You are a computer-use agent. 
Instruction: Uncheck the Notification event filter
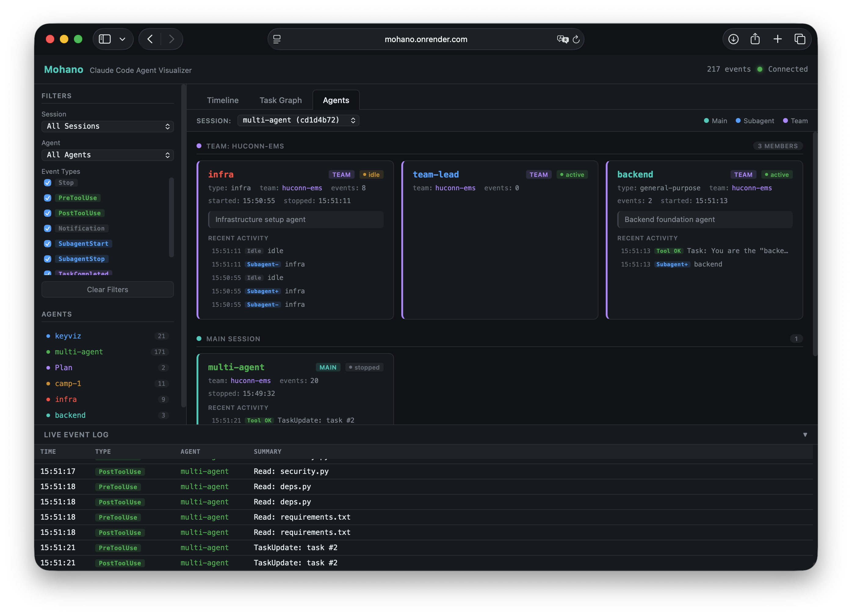47,228
